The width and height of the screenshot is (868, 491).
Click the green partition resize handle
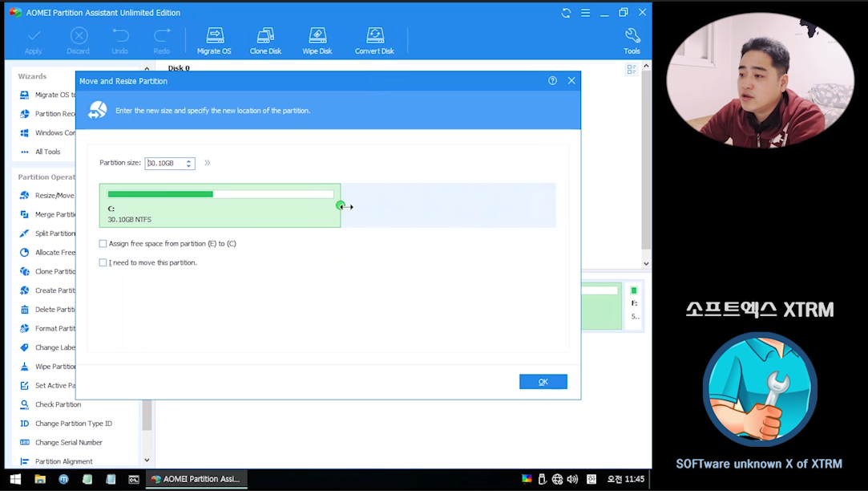click(x=340, y=205)
